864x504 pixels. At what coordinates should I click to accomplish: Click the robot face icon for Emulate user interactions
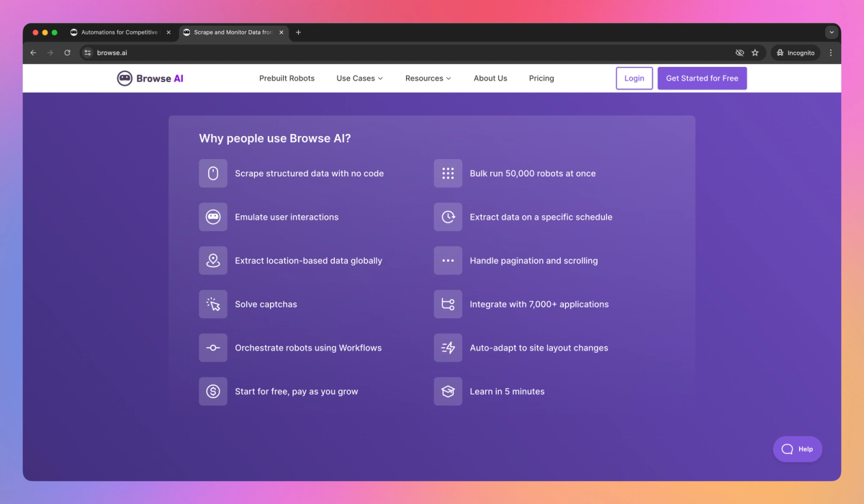213,217
